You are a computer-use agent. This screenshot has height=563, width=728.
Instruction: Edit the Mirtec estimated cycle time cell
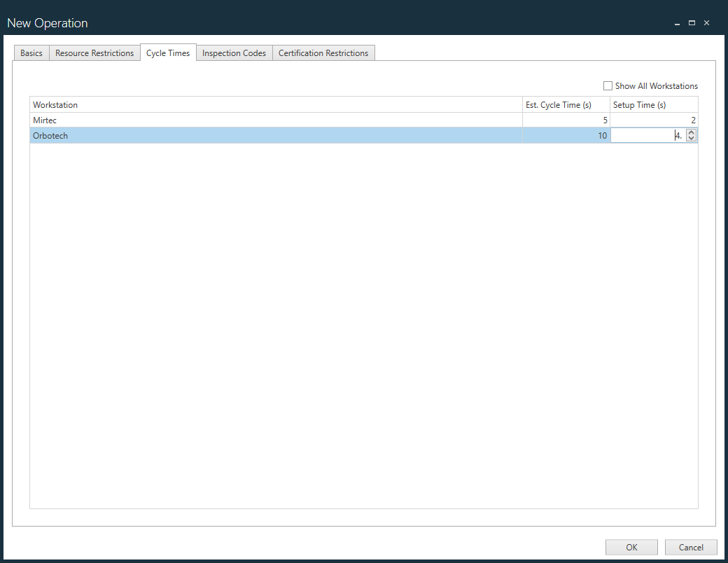566,120
